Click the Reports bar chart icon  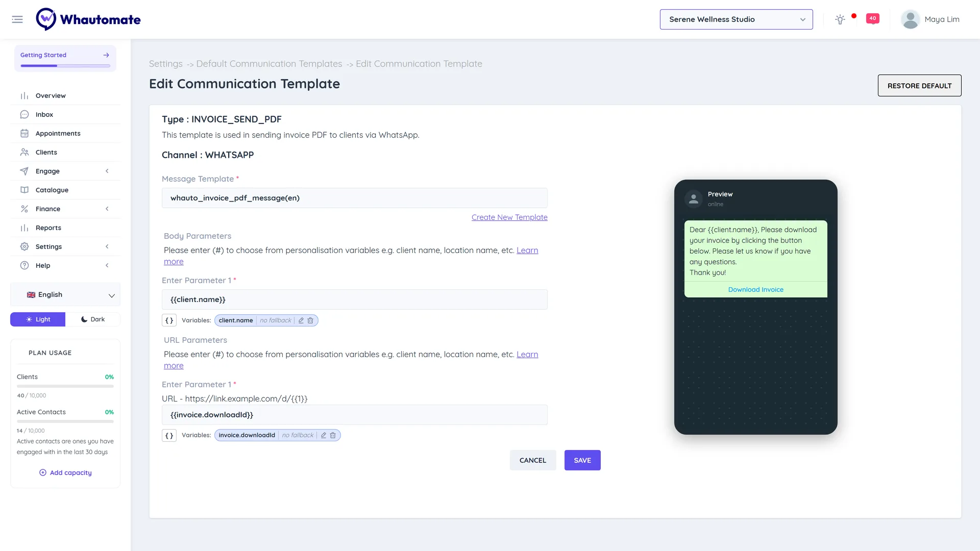24,228
